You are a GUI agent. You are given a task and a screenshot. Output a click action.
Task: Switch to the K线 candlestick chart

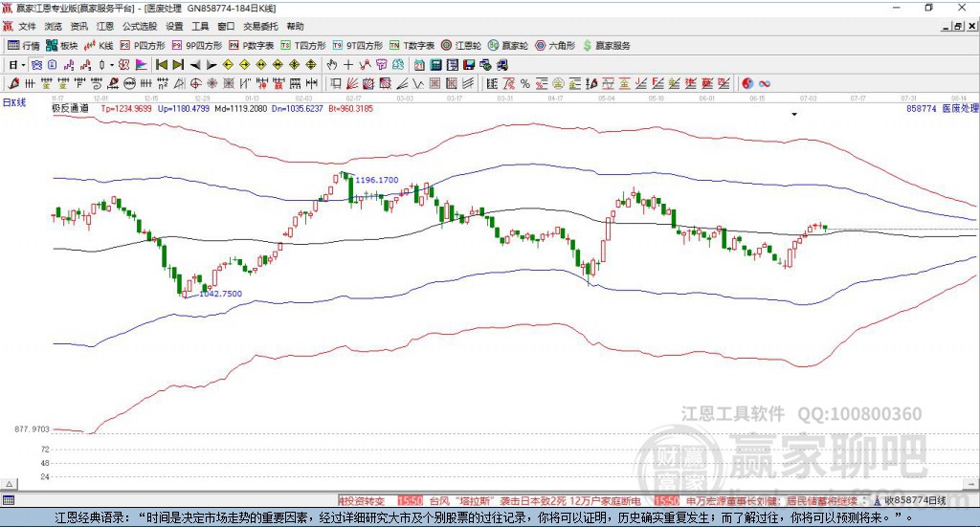pos(99,46)
